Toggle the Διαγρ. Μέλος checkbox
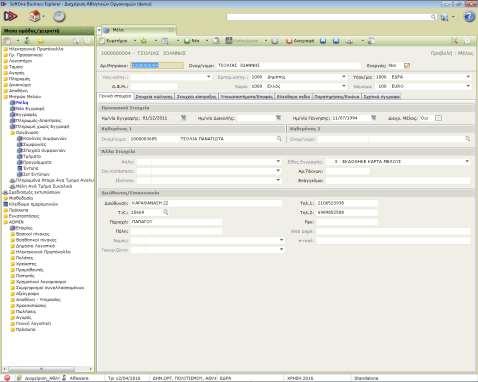The width and height of the screenshot is (478, 382). click(x=438, y=118)
